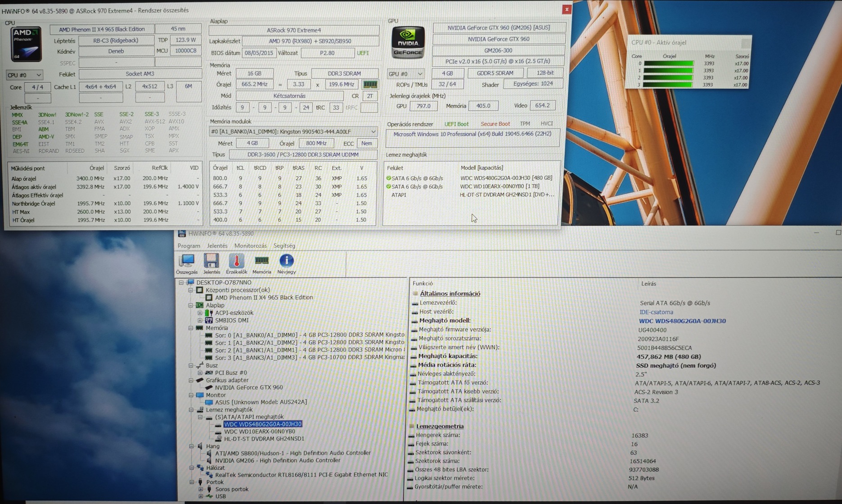The width and height of the screenshot is (842, 504).
Task: Click the Grafikus adapter card icon
Action: [200, 380]
